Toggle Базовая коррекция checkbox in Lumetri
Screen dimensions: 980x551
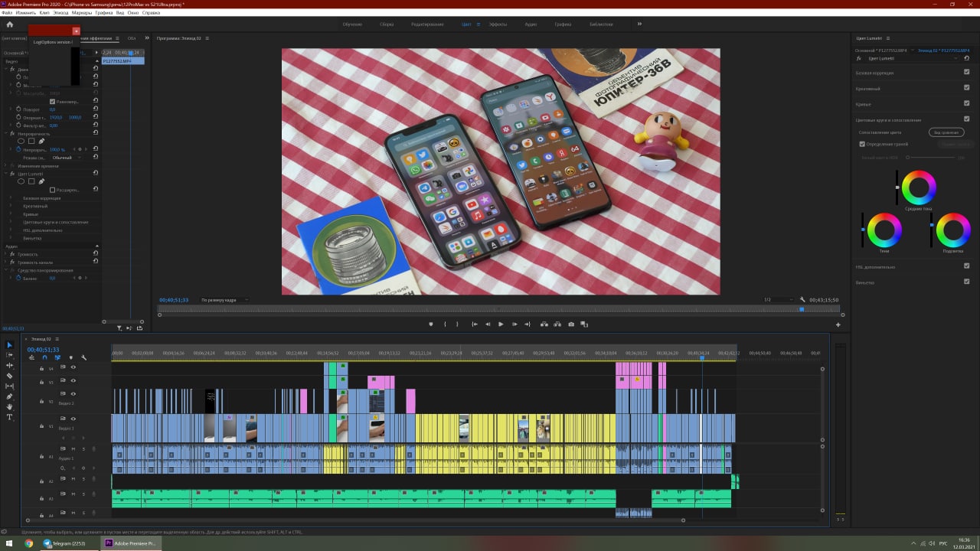(966, 73)
